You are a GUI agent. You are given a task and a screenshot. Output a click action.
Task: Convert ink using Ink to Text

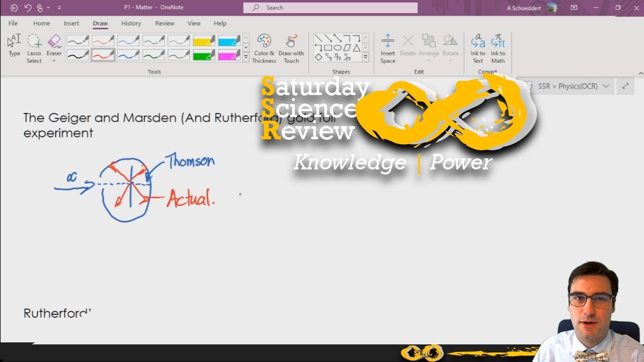coord(478,49)
